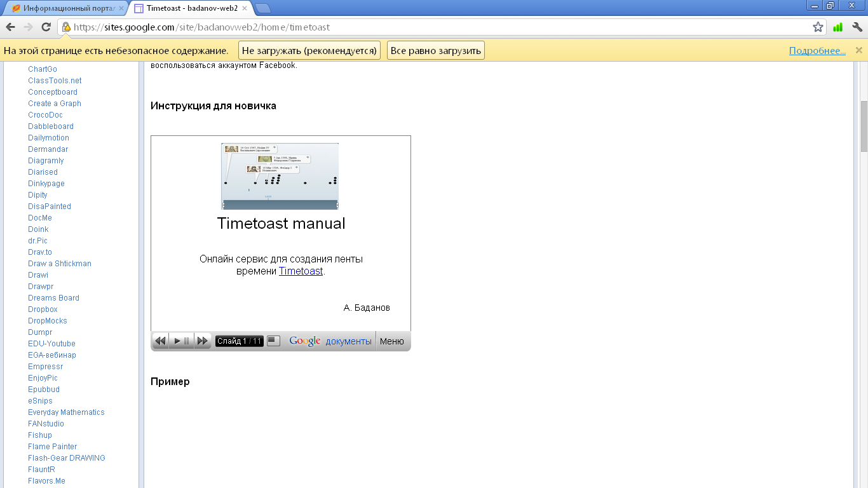Open Dumpr sidebar link
The image size is (868, 488).
40,332
